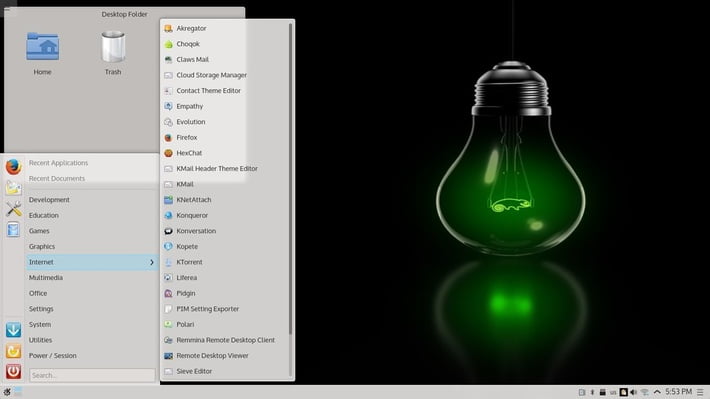Click the Search field in launcher

(x=92, y=375)
